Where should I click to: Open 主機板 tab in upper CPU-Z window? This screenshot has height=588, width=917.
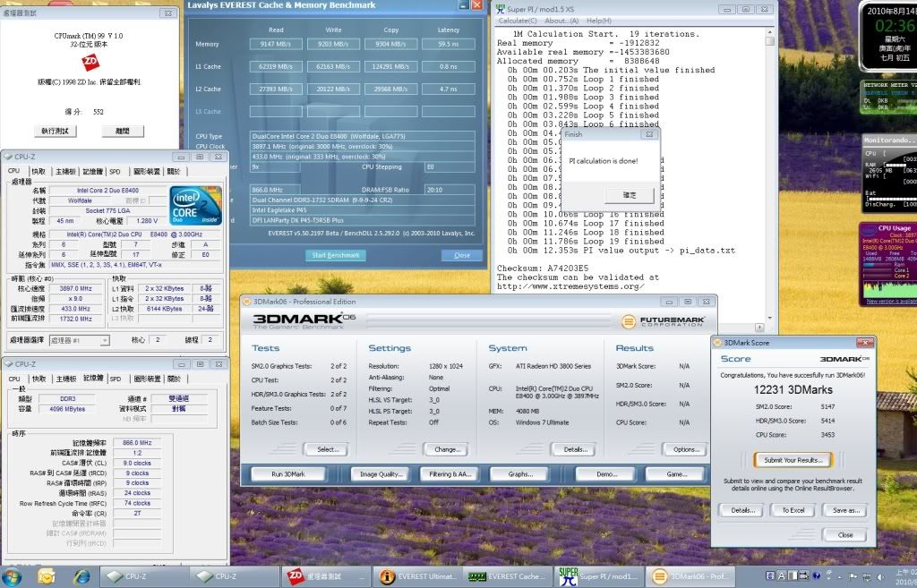point(64,171)
